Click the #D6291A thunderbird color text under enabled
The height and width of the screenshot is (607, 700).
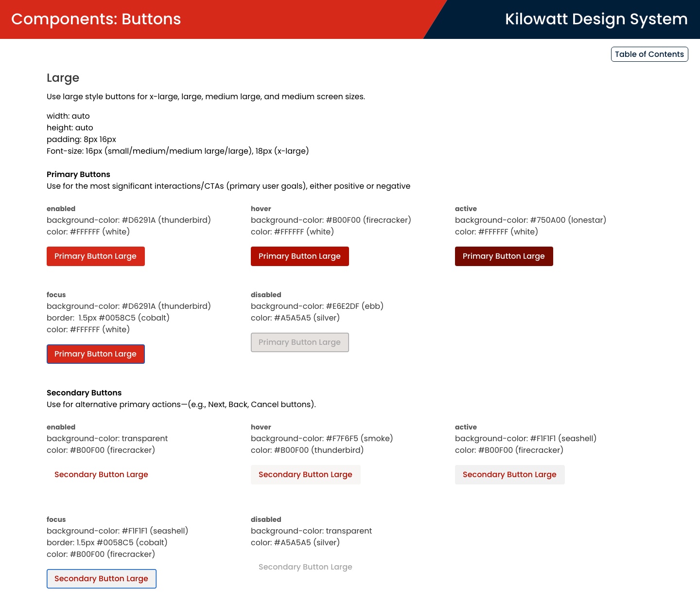coord(166,220)
